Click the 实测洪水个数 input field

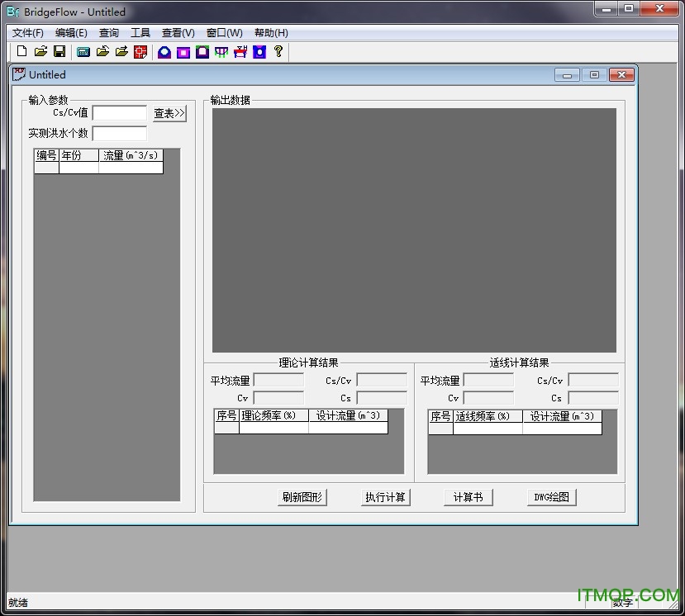[x=119, y=133]
